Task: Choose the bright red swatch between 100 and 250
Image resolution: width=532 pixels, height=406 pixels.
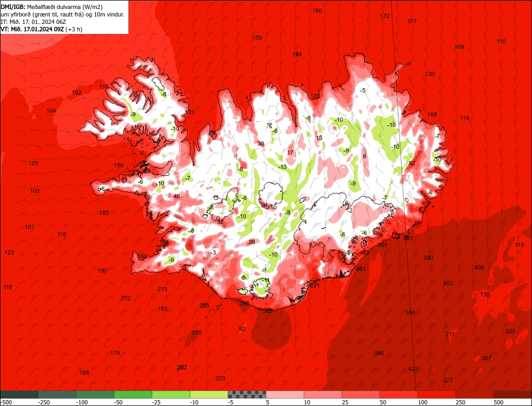Action: [x=437, y=394]
